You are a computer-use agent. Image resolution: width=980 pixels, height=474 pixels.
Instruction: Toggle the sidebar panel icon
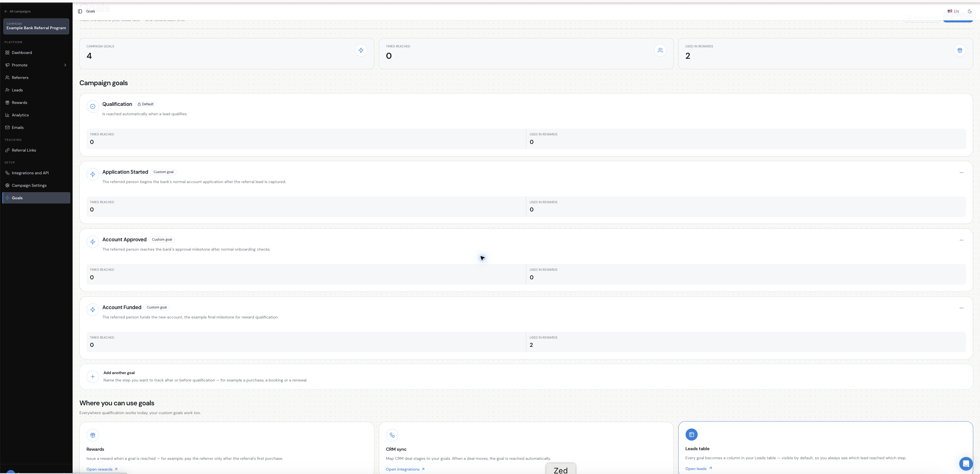coord(80,11)
